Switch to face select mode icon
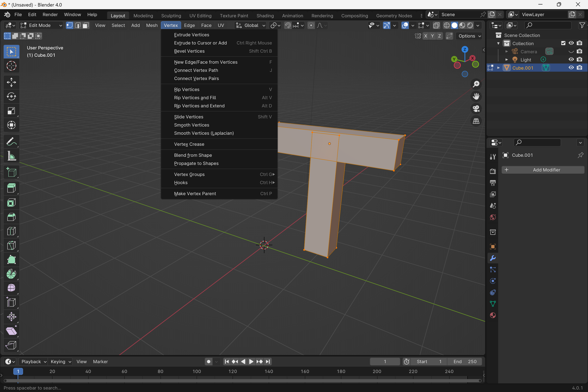 (x=86, y=25)
